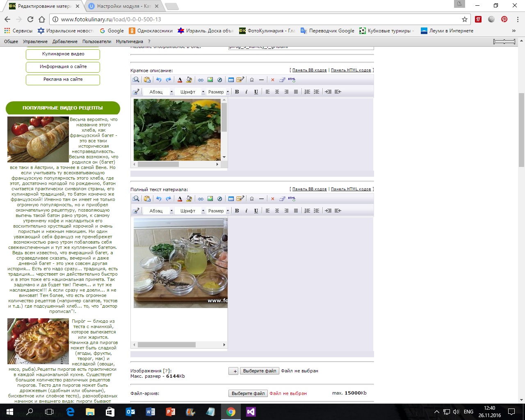This screenshot has width=525, height=420.
Task: Open Visual Studio from the taskbar
Action: [x=251, y=412]
